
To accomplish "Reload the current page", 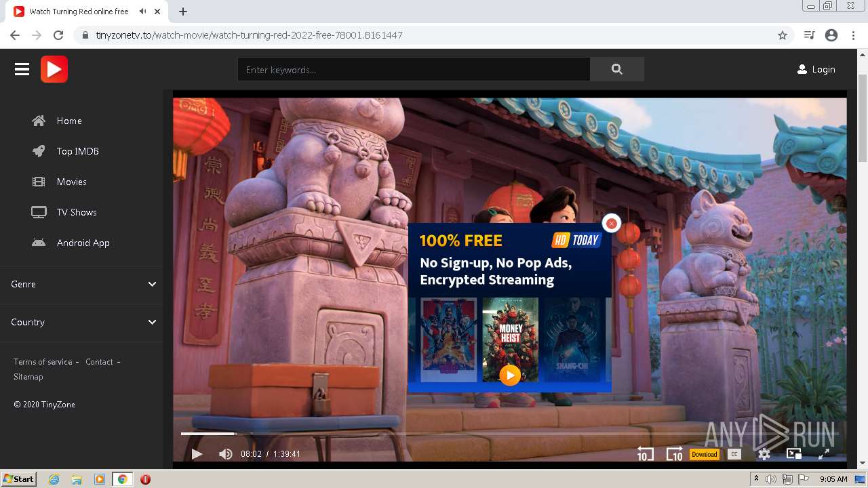I will pos(58,35).
